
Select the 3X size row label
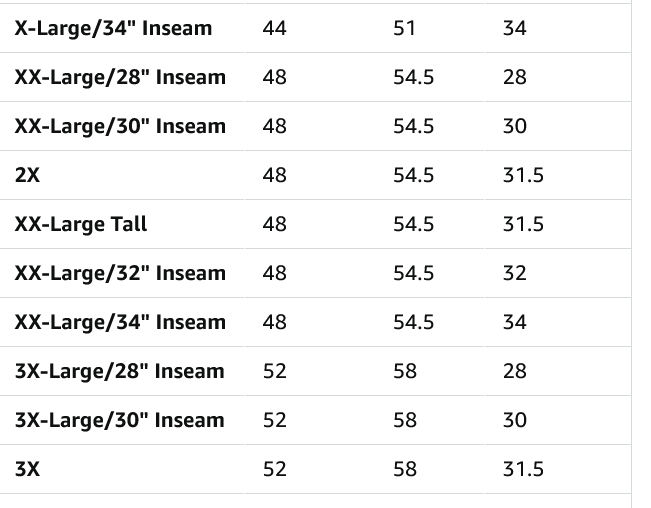27,469
